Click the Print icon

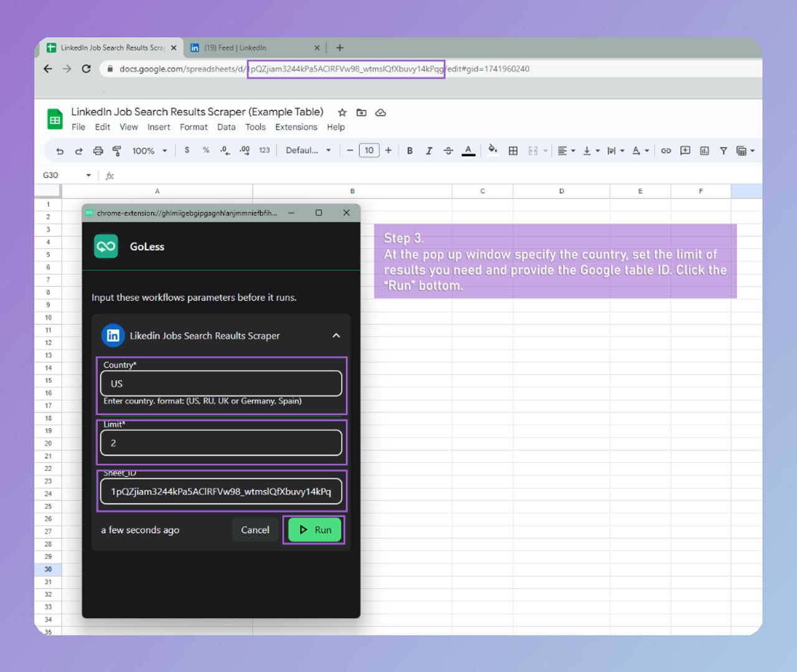point(98,151)
